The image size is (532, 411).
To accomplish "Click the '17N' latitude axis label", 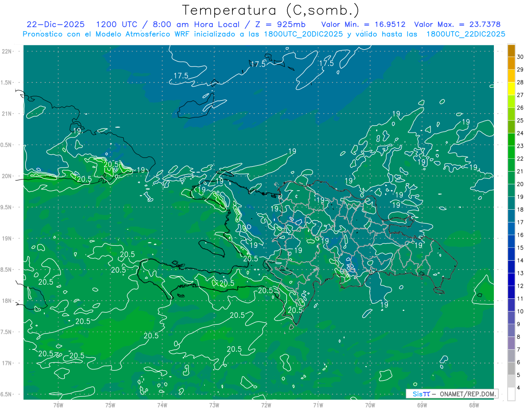I will click(x=7, y=363).
